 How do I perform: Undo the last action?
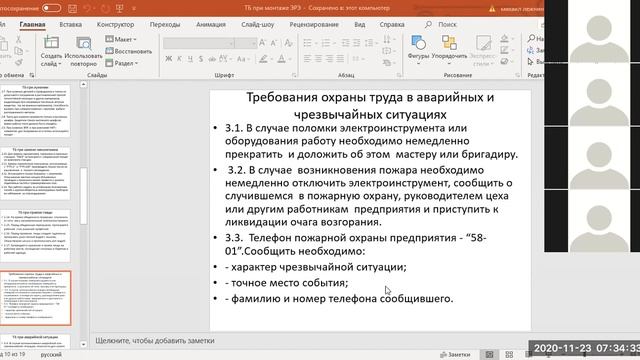pyautogui.click(x=87, y=9)
